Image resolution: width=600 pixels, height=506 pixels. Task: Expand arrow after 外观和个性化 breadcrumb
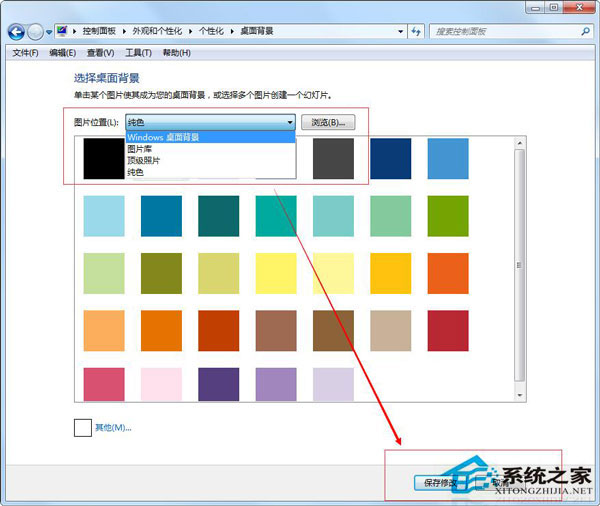pyautogui.click(x=191, y=31)
